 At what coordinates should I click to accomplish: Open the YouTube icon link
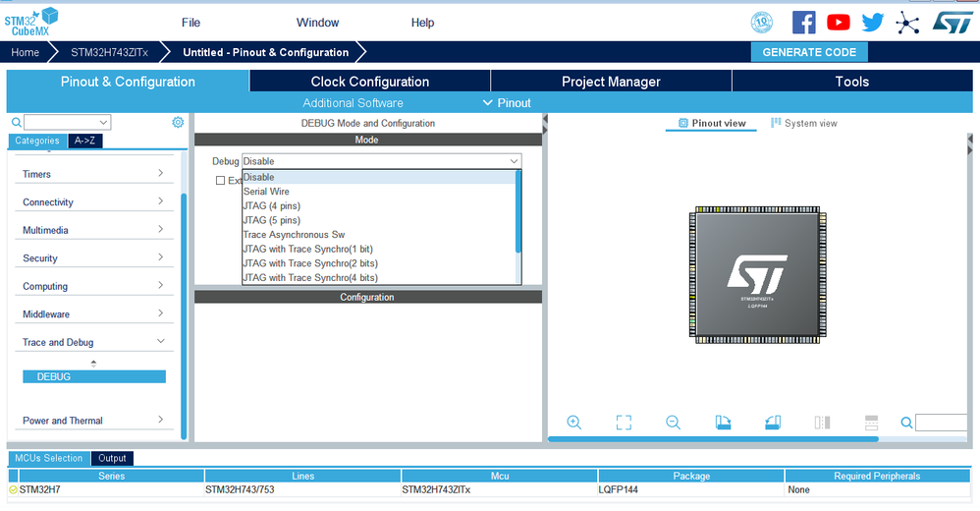[x=839, y=23]
